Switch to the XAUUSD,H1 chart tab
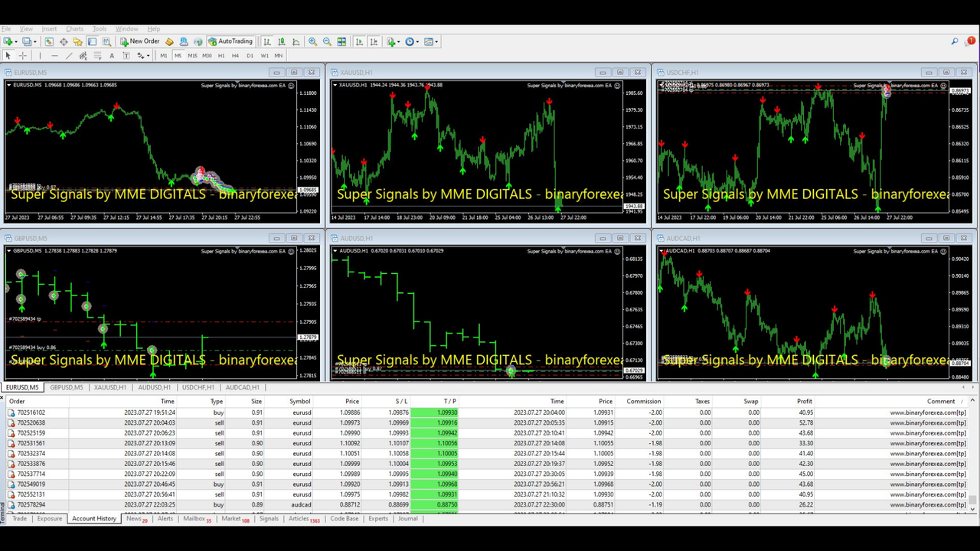Image resolution: width=980 pixels, height=551 pixels. coord(110,387)
